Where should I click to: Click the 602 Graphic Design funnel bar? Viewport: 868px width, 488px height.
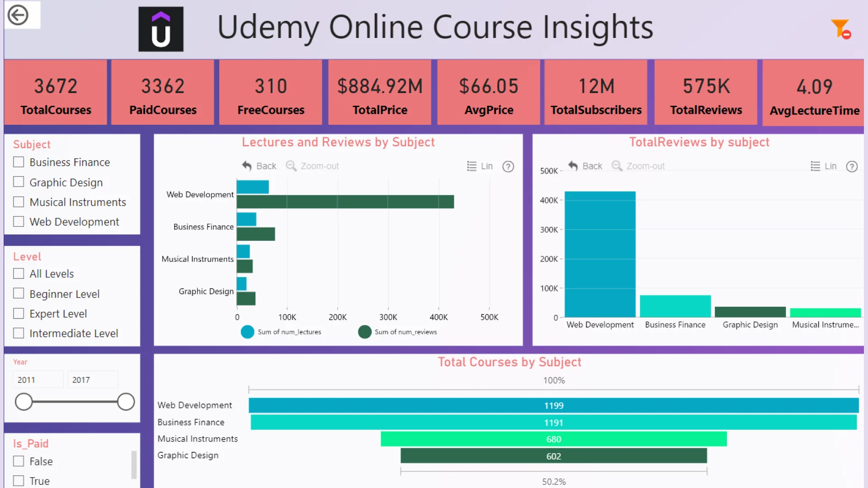[553, 456]
